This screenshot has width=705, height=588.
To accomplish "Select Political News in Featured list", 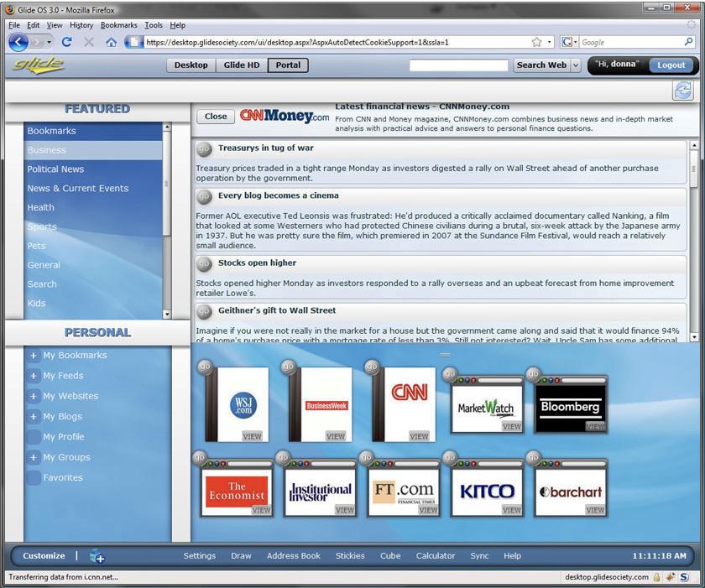I will [x=93, y=169].
